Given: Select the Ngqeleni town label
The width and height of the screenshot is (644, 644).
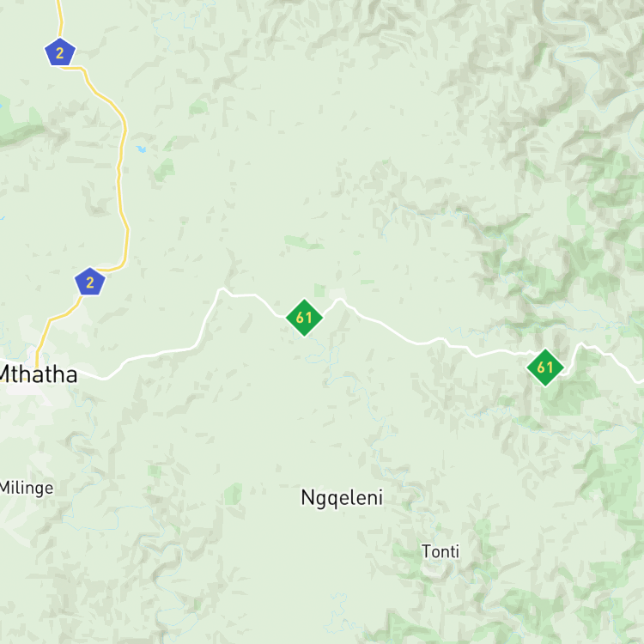Looking at the screenshot, I should 342,498.
